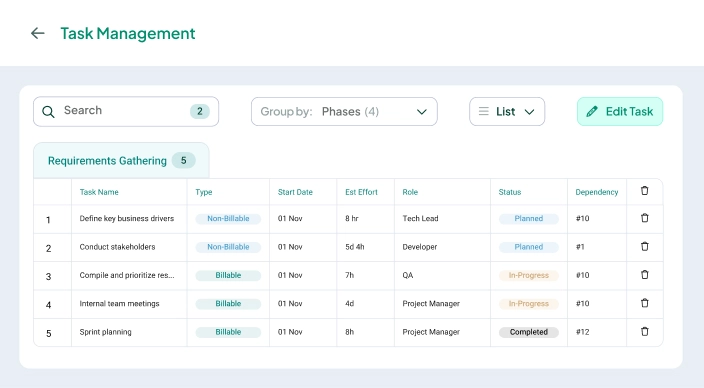Click QA role cell

coord(408,275)
